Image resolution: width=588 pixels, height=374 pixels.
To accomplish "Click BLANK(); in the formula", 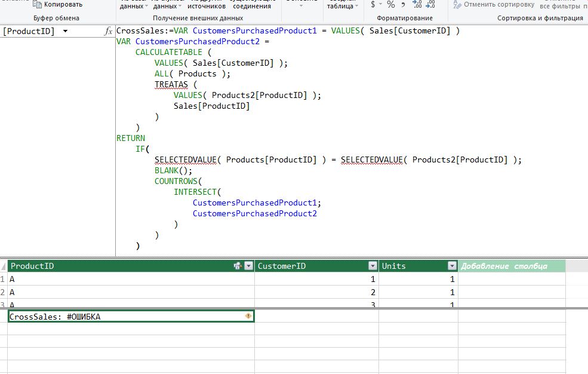I will point(173,170).
